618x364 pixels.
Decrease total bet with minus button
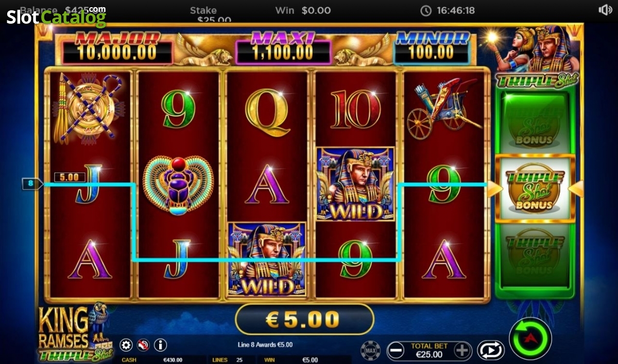tap(396, 351)
